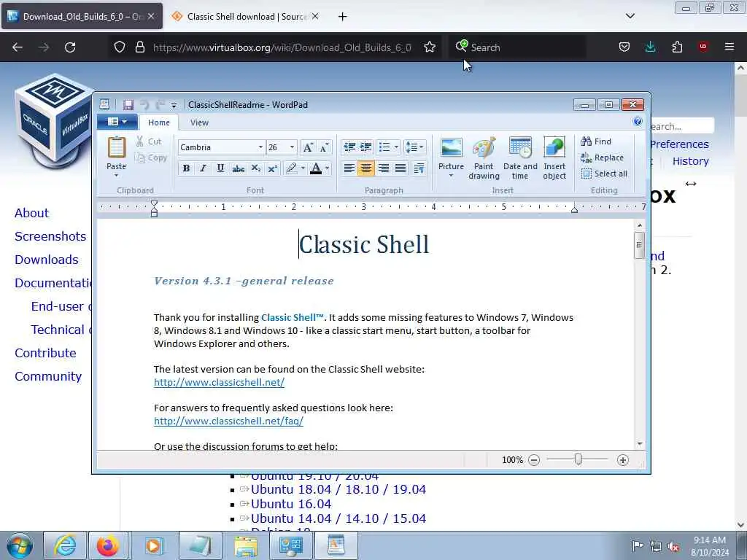Open the Screenshots link on VirtualBox page
This screenshot has height=560, width=747.
pyautogui.click(x=50, y=236)
